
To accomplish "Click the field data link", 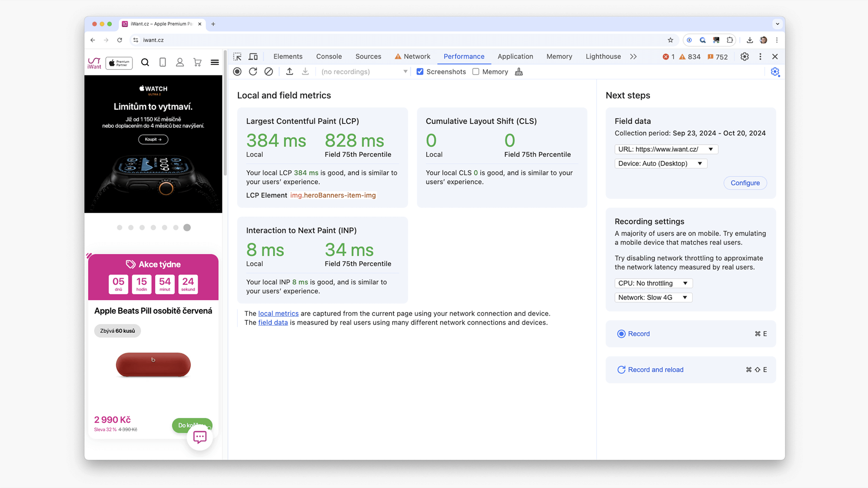I will pos(273,322).
